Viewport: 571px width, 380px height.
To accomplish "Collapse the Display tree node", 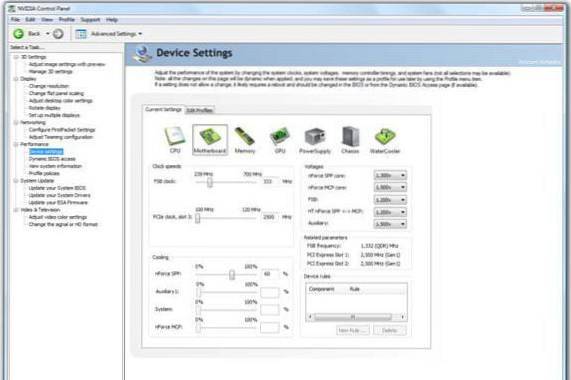I will point(16,79).
